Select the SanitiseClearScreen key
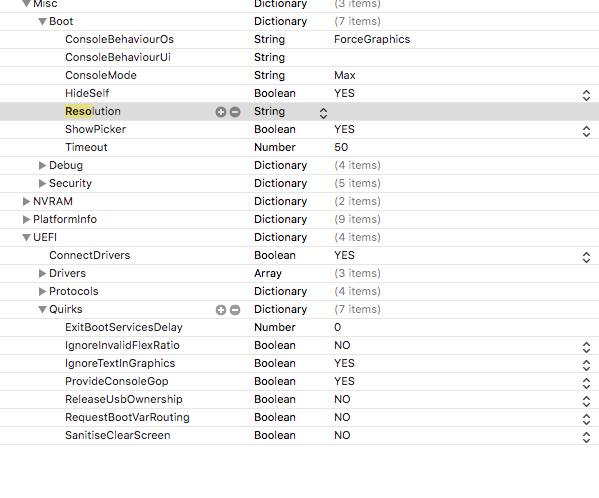The height and width of the screenshot is (498, 599). coord(118,435)
